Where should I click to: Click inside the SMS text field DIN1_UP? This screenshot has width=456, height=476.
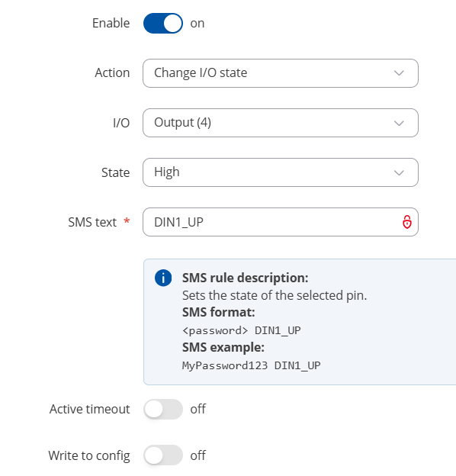tap(281, 222)
